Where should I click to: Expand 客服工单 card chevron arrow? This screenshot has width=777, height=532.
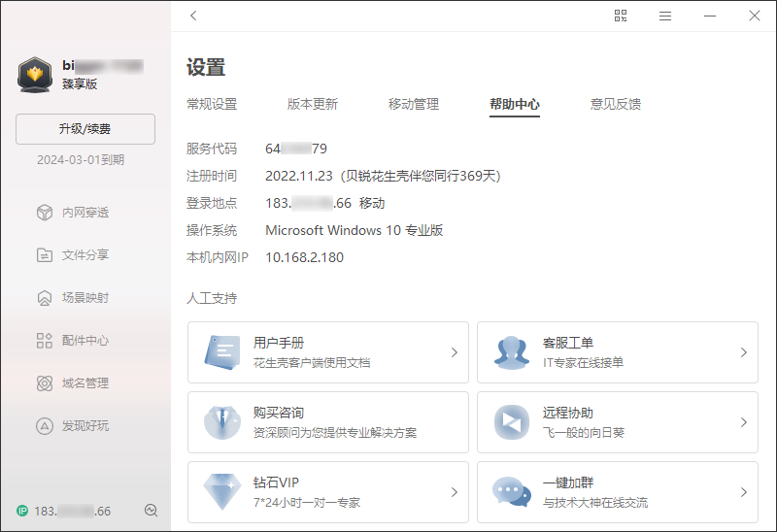pos(743,352)
